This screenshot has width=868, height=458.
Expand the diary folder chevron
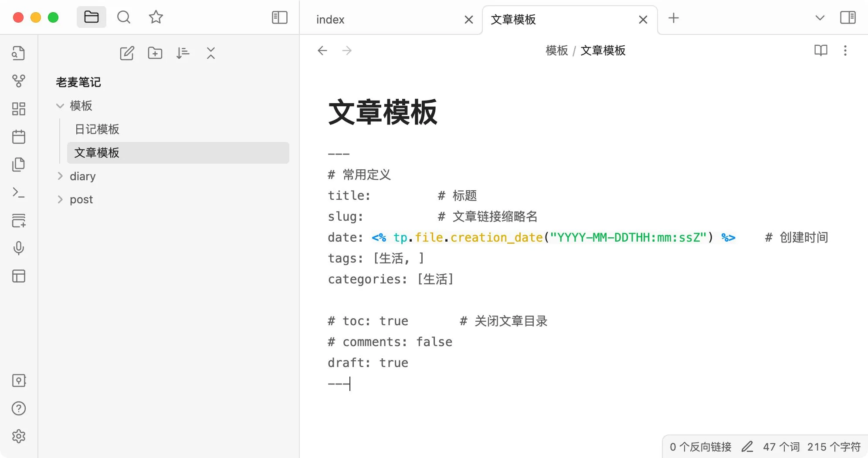[x=60, y=176]
